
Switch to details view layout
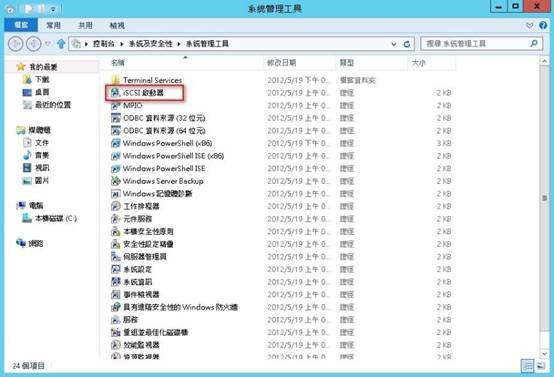click(x=527, y=366)
